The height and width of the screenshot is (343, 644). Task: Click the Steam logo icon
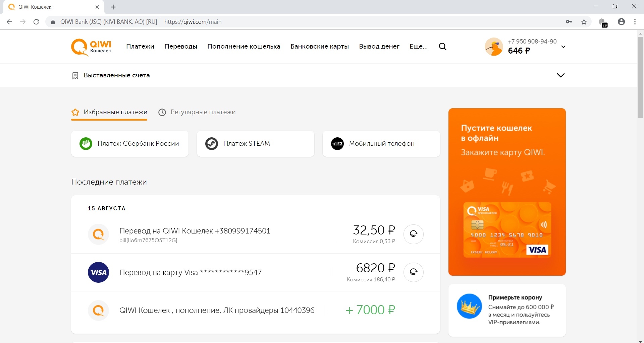point(212,144)
